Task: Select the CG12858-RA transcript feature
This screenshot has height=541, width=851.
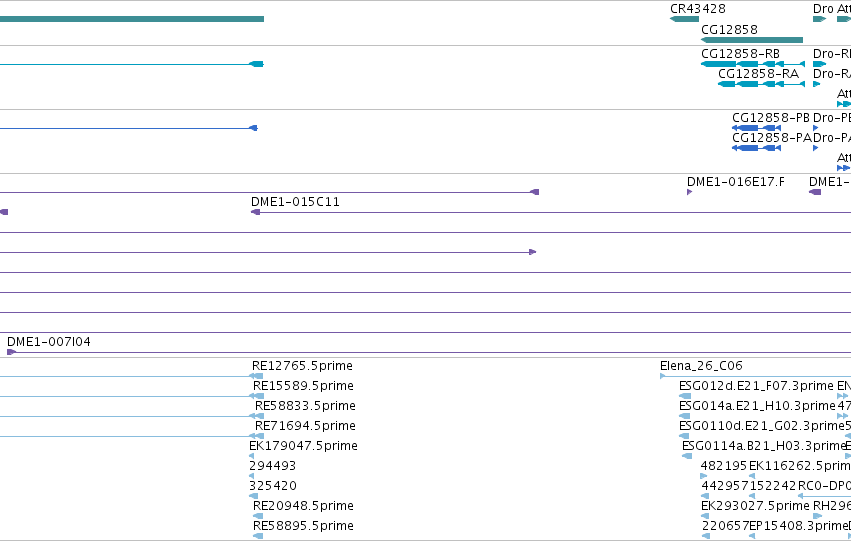Action: [x=761, y=84]
